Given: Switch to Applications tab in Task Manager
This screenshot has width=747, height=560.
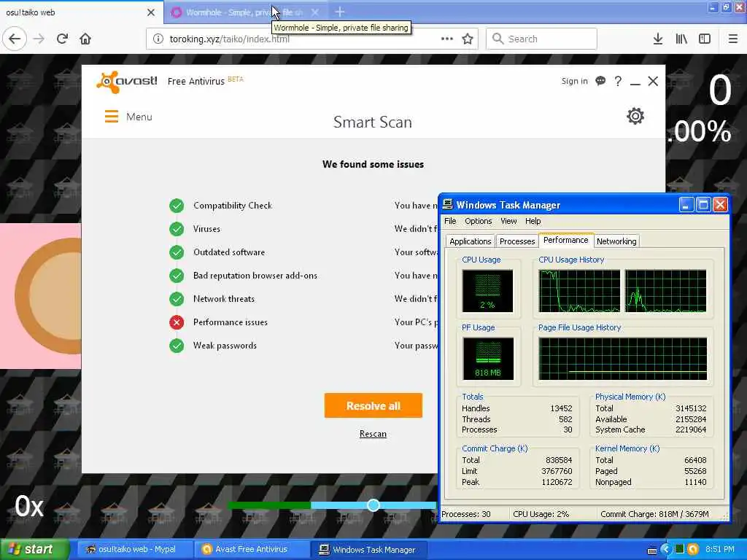Looking at the screenshot, I should click(471, 241).
